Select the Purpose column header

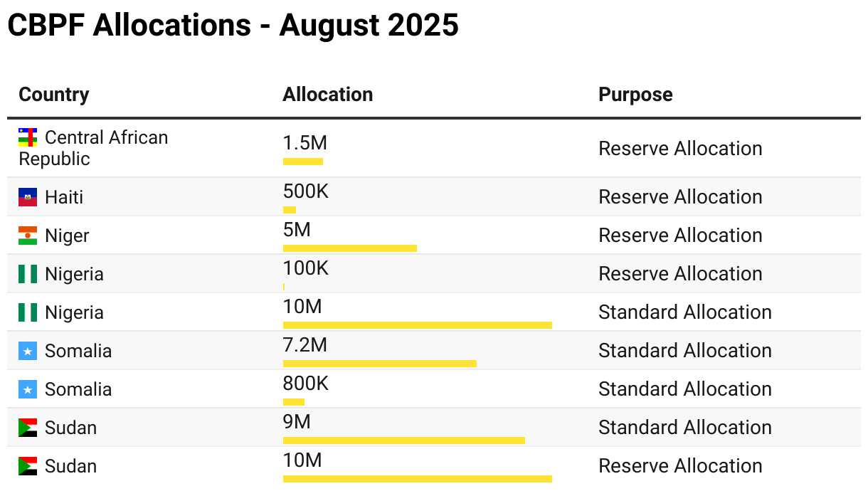[x=635, y=95]
